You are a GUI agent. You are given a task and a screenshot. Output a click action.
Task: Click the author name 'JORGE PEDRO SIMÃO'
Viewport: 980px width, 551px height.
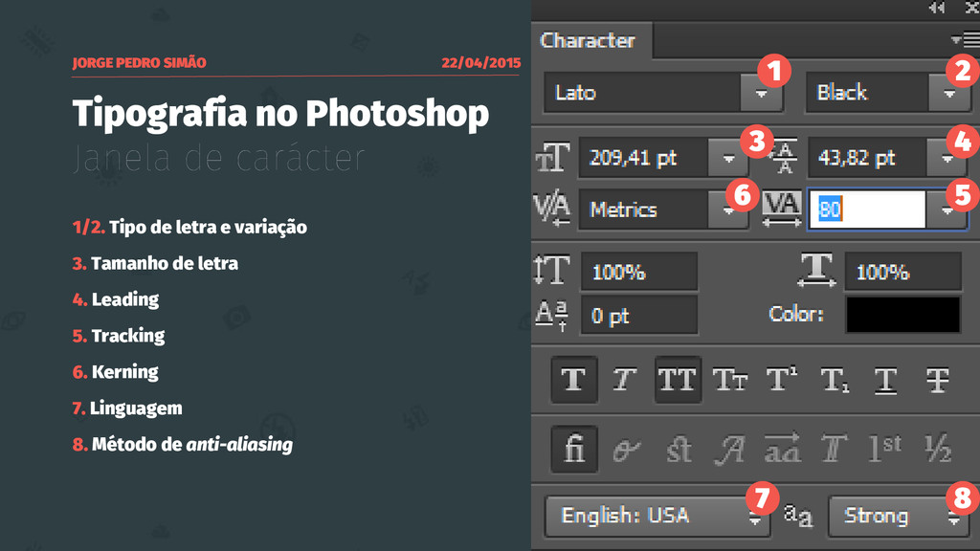[x=139, y=62]
